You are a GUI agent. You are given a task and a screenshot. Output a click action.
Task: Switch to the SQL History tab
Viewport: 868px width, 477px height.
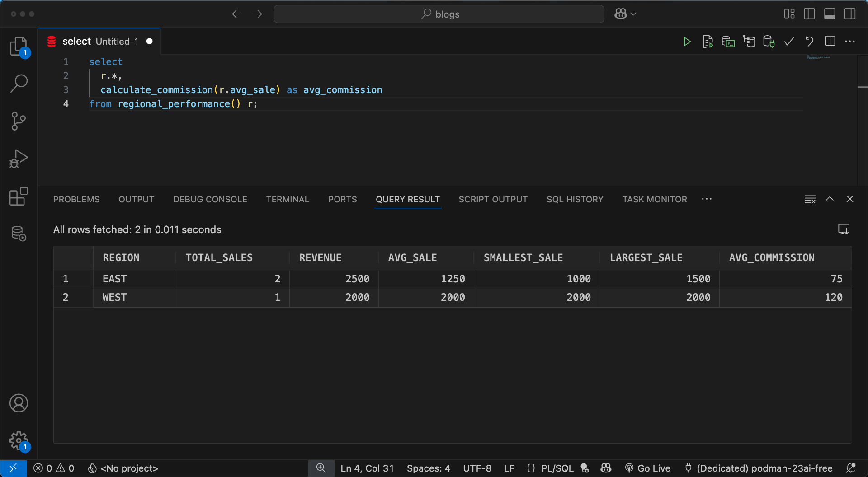[575, 199]
